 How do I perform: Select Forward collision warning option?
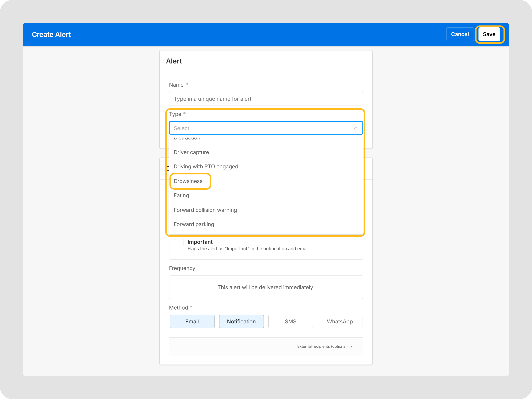(x=205, y=210)
